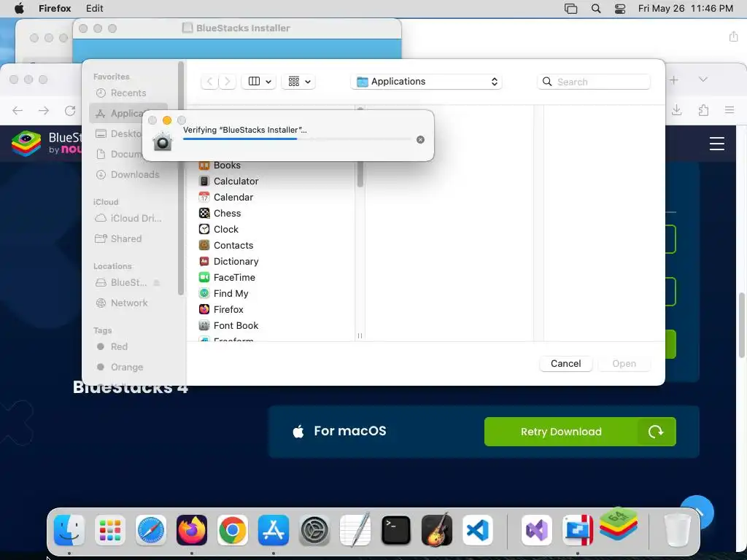Reload the Firefox page
This screenshot has width=747, height=560.
coord(70,111)
